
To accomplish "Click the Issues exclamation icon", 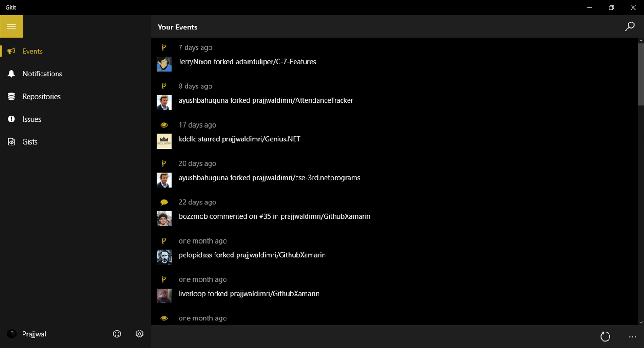I will [x=11, y=119].
